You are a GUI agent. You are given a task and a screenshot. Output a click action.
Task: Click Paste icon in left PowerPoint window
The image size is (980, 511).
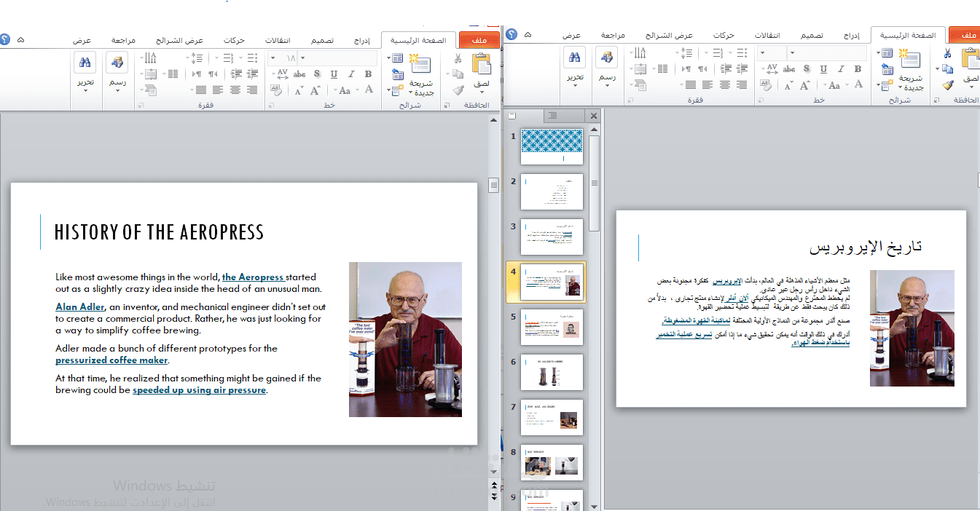(x=482, y=63)
